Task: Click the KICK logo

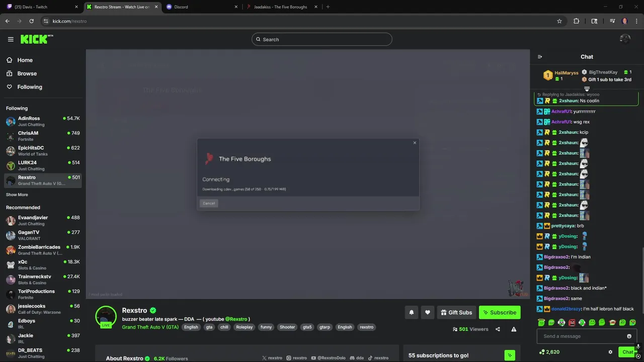Action: coord(37,39)
